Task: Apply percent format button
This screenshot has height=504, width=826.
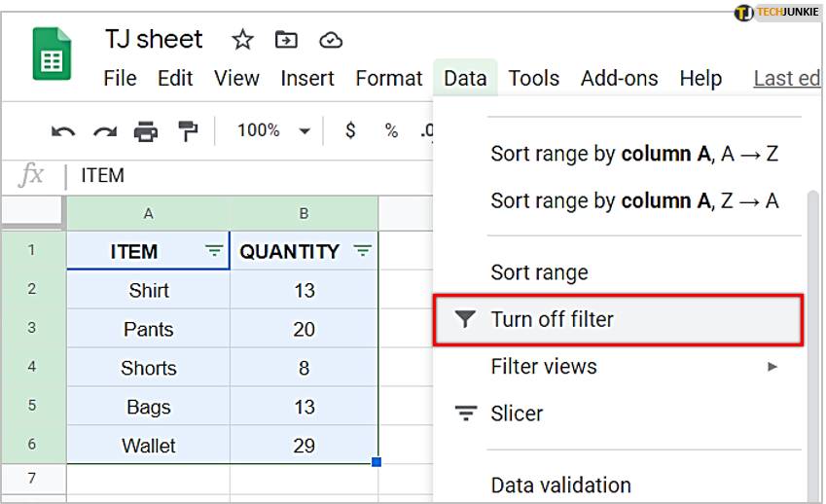Action: pos(391,130)
